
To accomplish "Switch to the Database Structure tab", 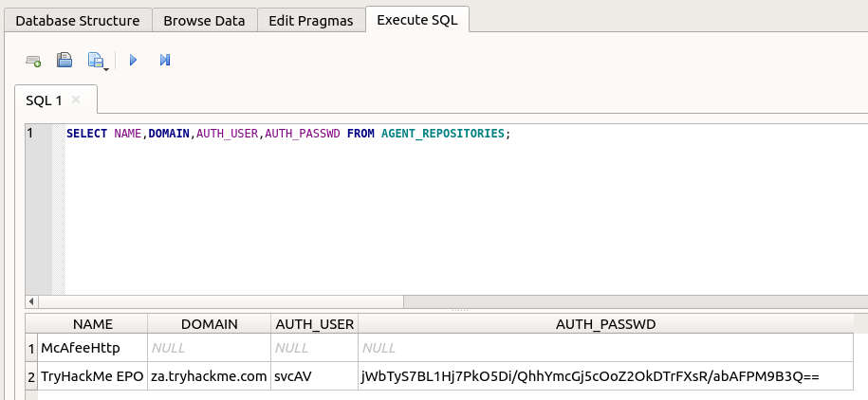I will point(78,20).
